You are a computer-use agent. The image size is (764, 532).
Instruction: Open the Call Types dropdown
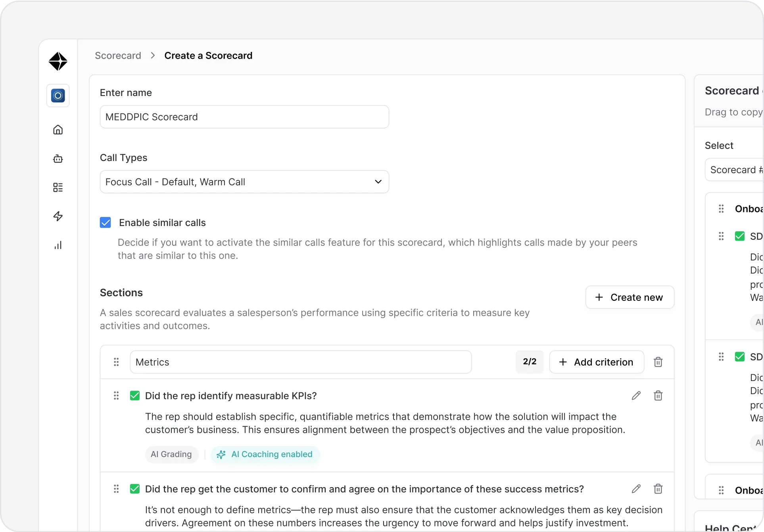pyautogui.click(x=244, y=182)
